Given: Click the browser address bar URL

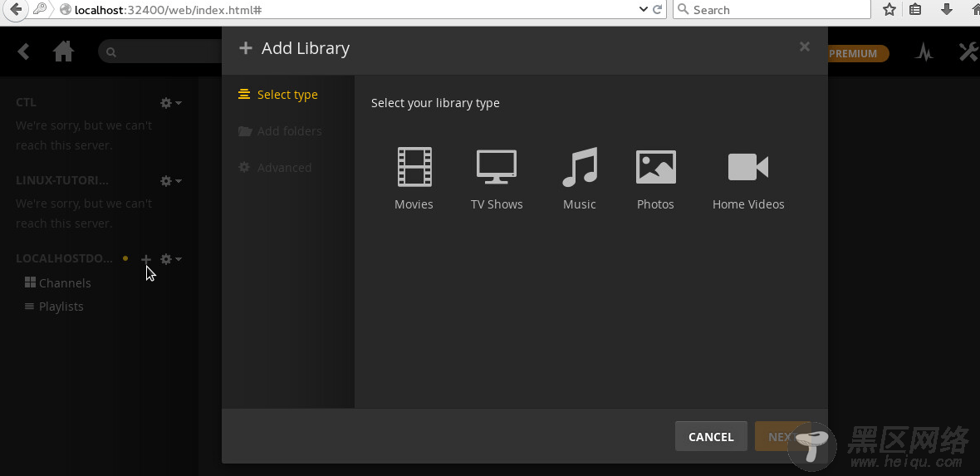Looking at the screenshot, I should [168, 10].
